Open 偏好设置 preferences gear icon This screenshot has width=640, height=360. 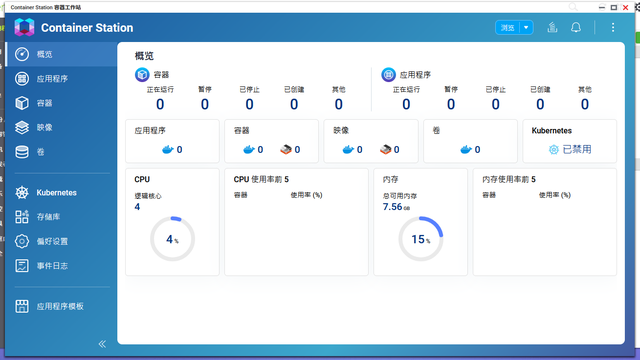coord(22,241)
